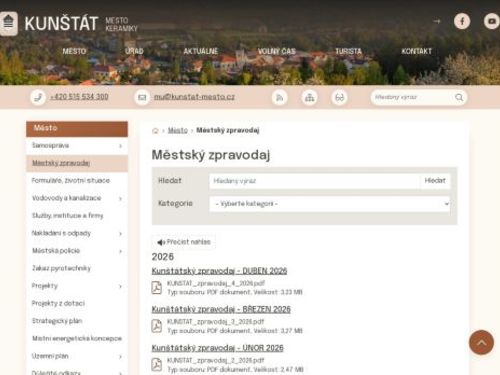Expand the Nakládání s odpady chevron
The width and height of the screenshot is (500, 375).
tap(120, 234)
